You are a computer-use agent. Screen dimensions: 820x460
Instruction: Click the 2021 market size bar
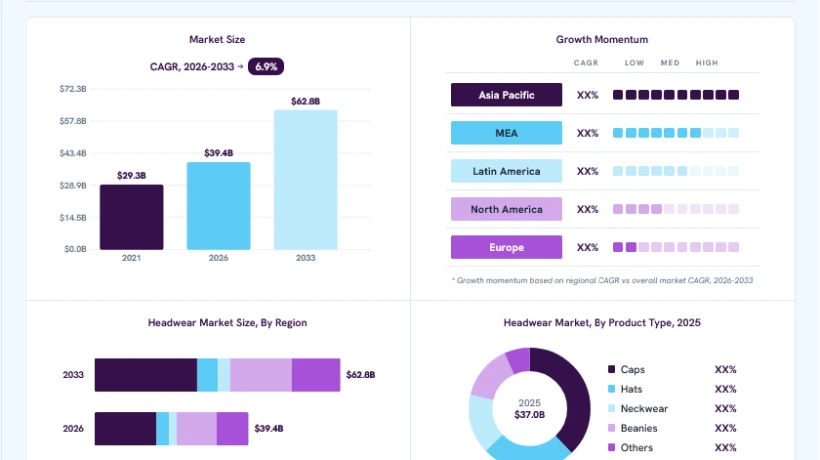point(131,217)
